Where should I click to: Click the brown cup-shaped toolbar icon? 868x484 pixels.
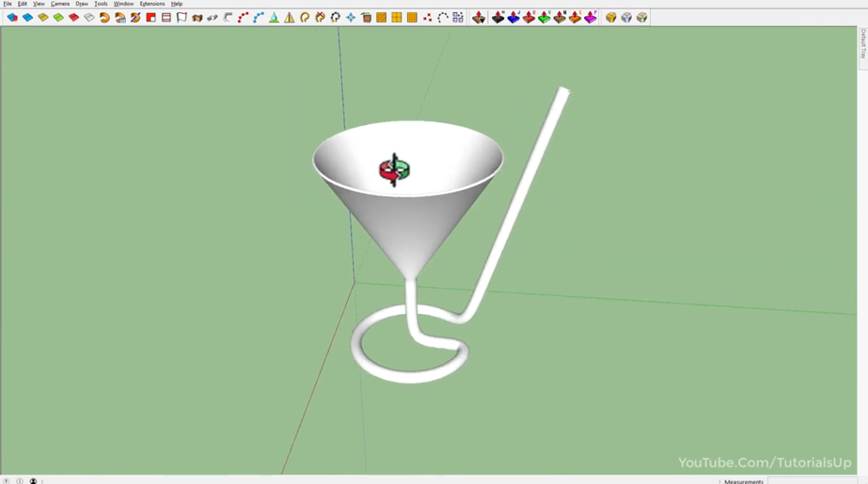coord(366,17)
